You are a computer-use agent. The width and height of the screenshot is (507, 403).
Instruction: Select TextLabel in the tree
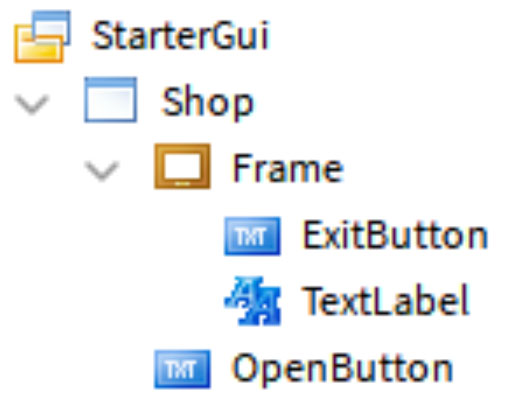(386, 301)
